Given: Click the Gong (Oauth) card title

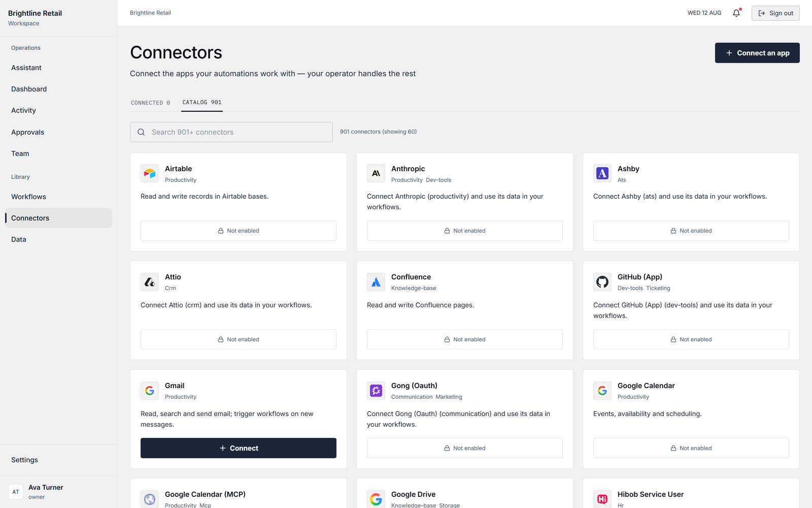Looking at the screenshot, I should [414, 386].
